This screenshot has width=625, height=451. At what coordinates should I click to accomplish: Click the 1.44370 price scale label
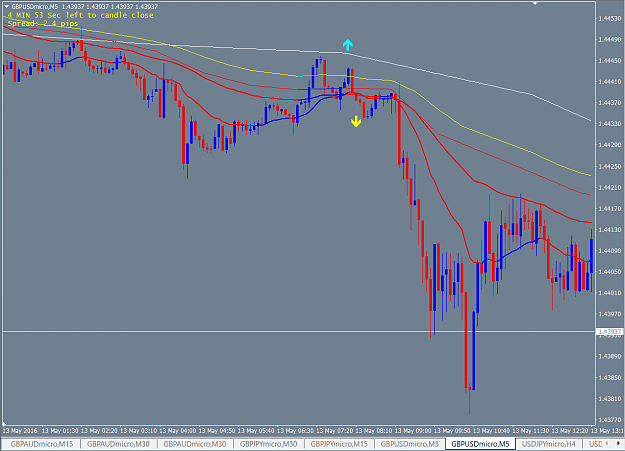[x=610, y=103]
